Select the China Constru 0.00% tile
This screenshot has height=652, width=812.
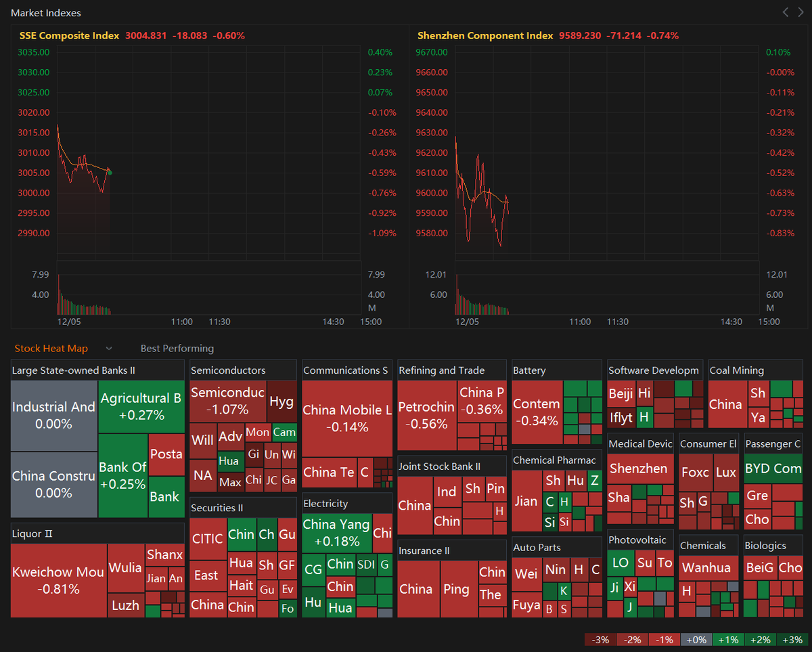pos(54,485)
